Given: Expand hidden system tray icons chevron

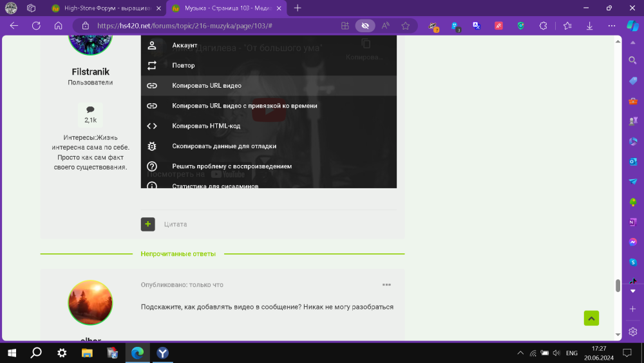Looking at the screenshot, I should tap(520, 353).
